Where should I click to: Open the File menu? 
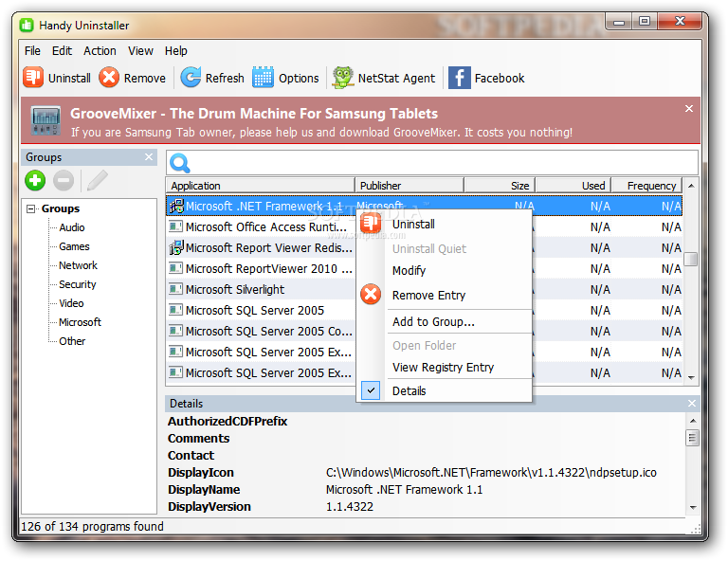pos(32,50)
